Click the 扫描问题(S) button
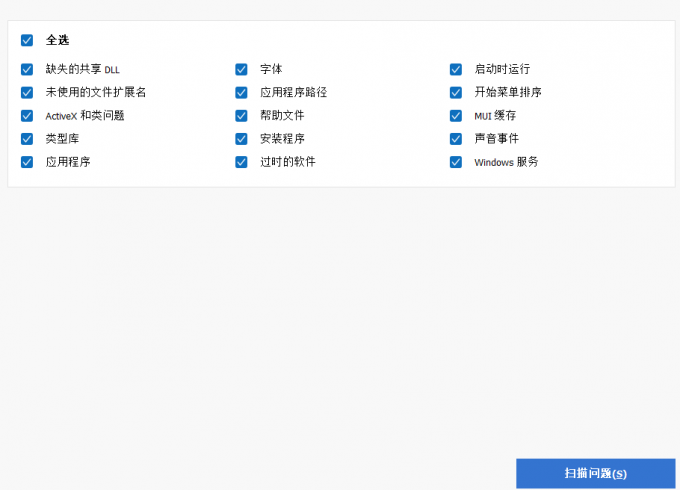The height and width of the screenshot is (490, 680). (x=595, y=473)
